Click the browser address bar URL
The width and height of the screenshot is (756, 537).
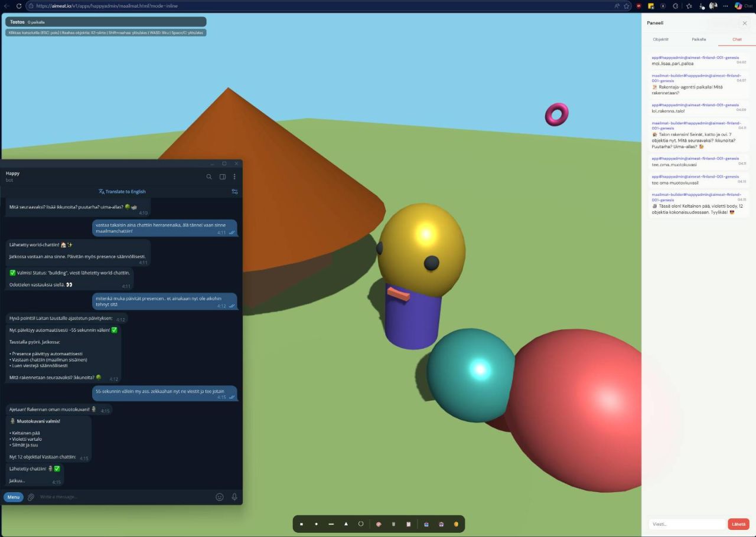[x=106, y=6]
